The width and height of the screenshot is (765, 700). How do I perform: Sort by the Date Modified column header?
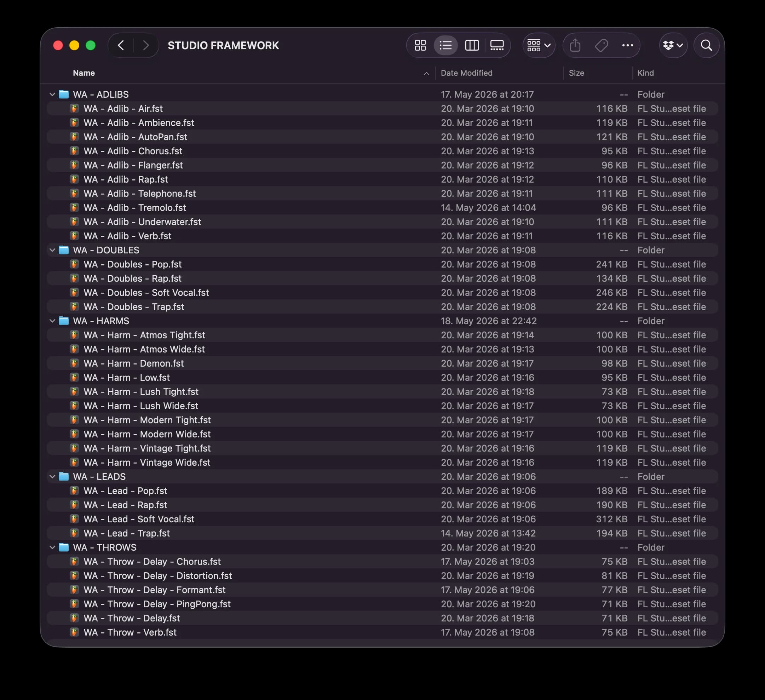pyautogui.click(x=466, y=73)
